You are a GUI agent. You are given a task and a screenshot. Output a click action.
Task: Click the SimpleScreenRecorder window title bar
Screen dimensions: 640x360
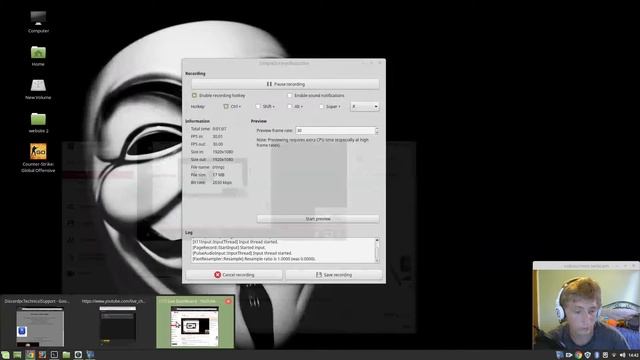(284, 63)
